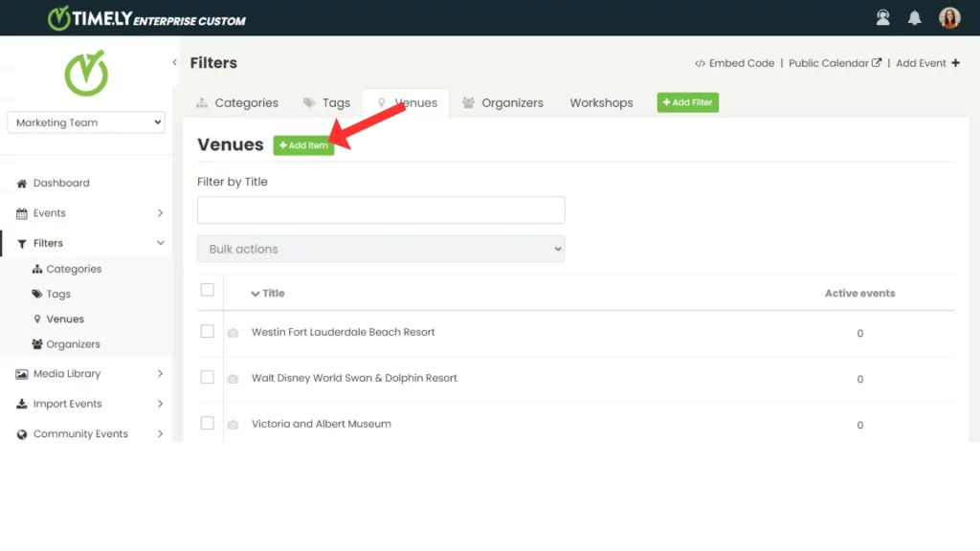Click the Community Events globe icon
Screen dimensions: 980x551
pos(22,434)
